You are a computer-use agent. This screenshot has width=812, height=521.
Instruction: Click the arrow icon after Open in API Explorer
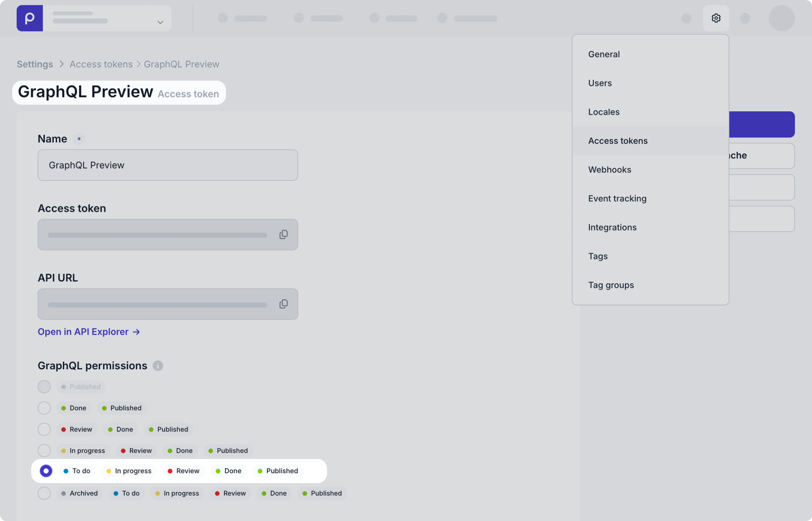(136, 332)
